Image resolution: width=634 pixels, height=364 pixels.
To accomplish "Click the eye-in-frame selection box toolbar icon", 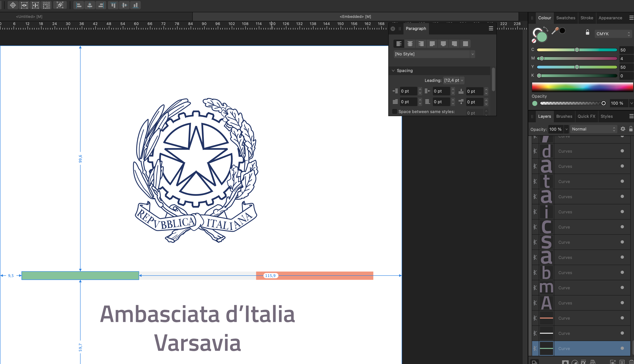I will point(24,5).
